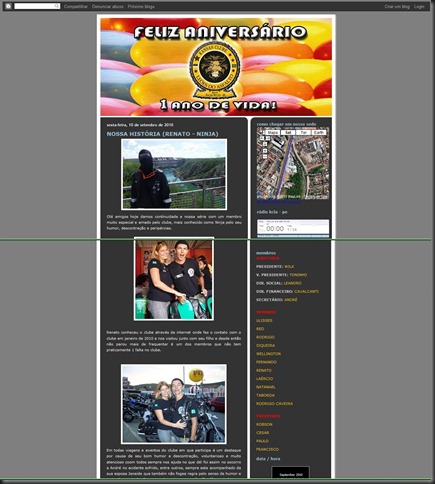
Task: Click prospect name Robson
Action: 264,425
